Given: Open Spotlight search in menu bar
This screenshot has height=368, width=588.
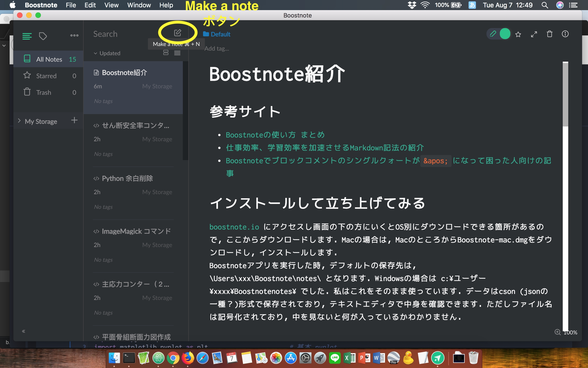Looking at the screenshot, I should (545, 5).
